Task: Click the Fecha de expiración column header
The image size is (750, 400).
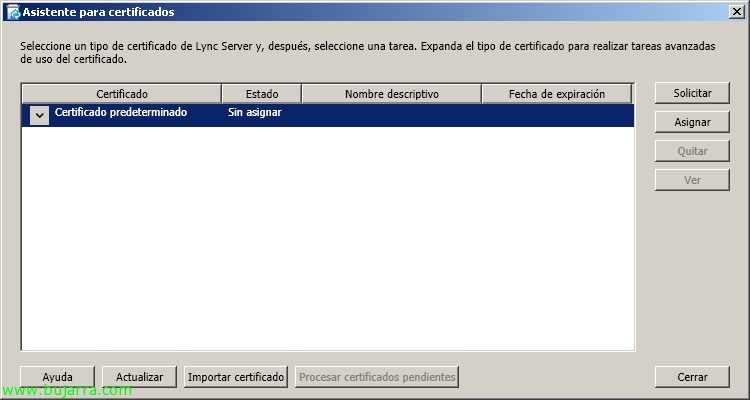Action: (557, 94)
